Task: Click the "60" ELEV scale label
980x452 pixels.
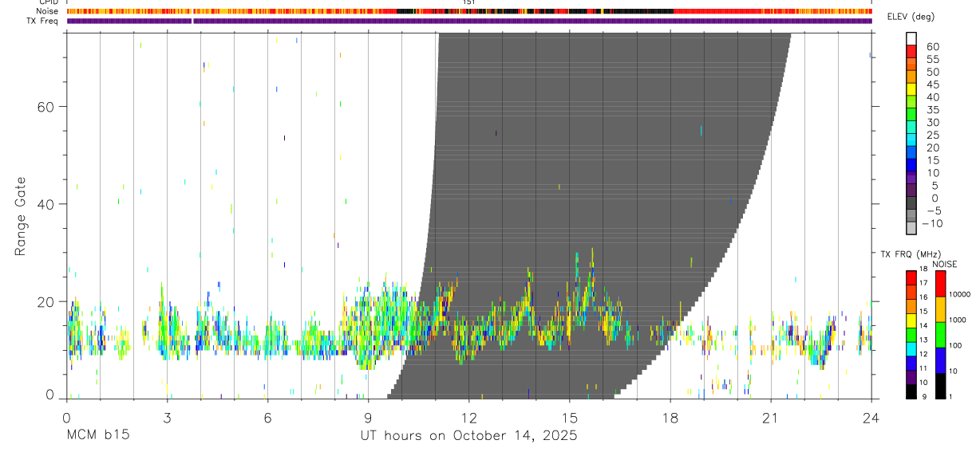Action: tap(932, 46)
